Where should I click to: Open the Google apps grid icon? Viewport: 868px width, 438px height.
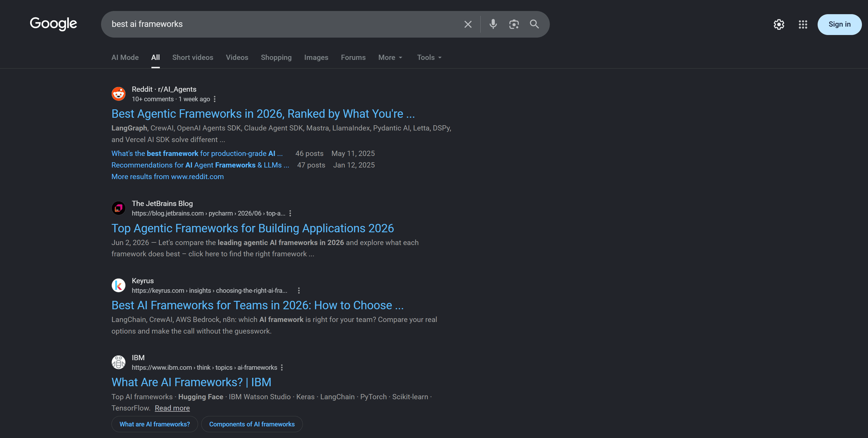point(803,24)
